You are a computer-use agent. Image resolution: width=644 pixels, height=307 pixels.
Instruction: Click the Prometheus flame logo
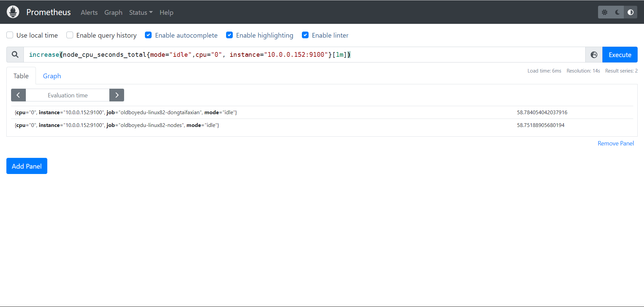tap(13, 12)
